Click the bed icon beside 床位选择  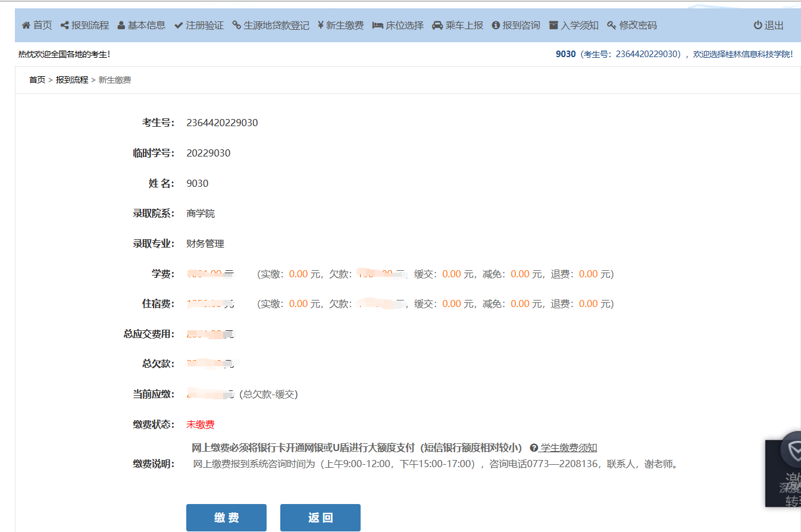coord(377,26)
